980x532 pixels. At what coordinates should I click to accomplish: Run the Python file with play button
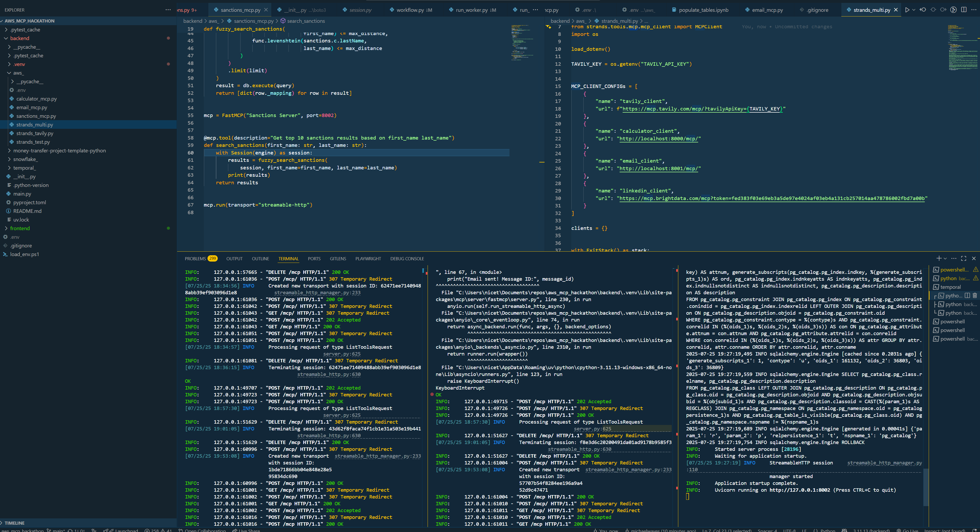tap(907, 10)
